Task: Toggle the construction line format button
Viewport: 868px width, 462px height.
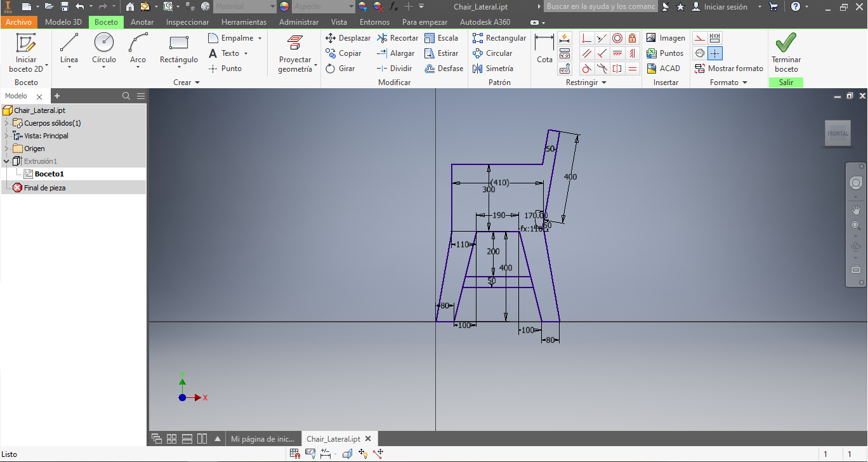Action: coord(699,38)
